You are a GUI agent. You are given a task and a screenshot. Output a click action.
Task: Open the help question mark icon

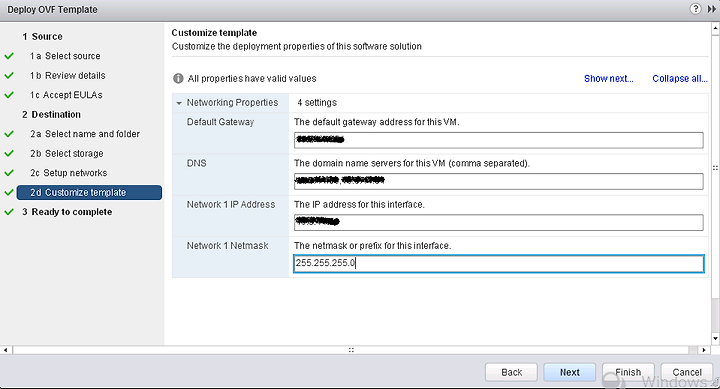pos(695,9)
